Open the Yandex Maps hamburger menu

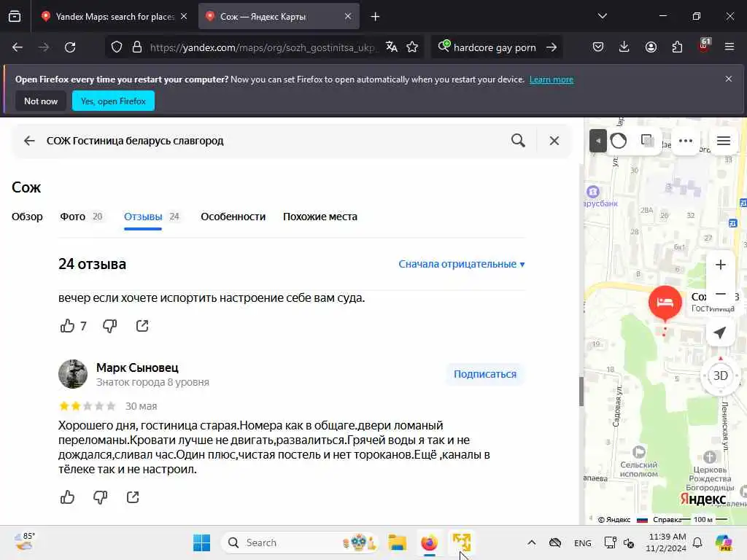(724, 141)
